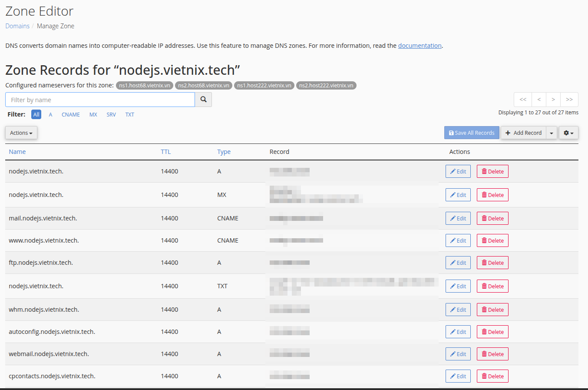The width and height of the screenshot is (588, 390).
Task: Go to the last page of records
Action: [569, 100]
